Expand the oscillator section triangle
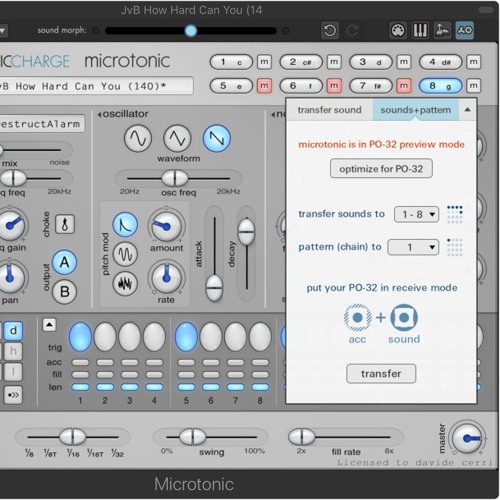This screenshot has height=500, width=500. point(99,115)
